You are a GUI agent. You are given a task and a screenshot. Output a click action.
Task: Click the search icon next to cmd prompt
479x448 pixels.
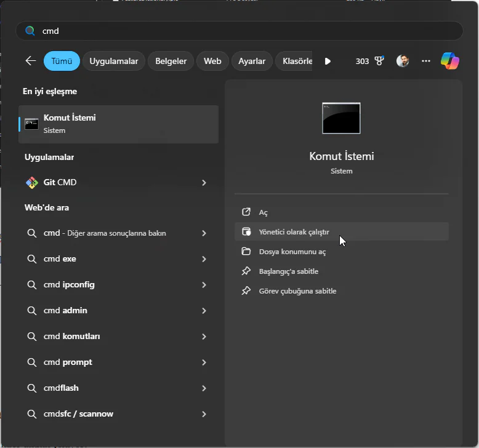pos(32,362)
